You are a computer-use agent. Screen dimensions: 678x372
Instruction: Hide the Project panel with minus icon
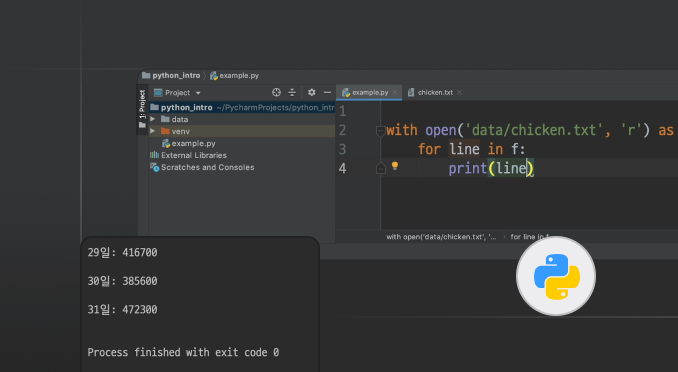click(x=327, y=92)
